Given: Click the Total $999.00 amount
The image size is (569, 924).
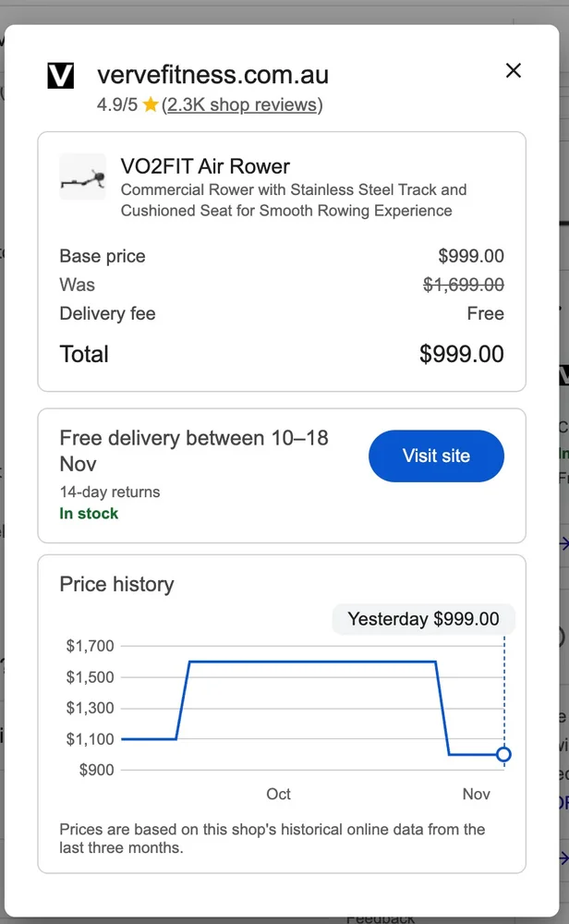Looking at the screenshot, I should 461,354.
